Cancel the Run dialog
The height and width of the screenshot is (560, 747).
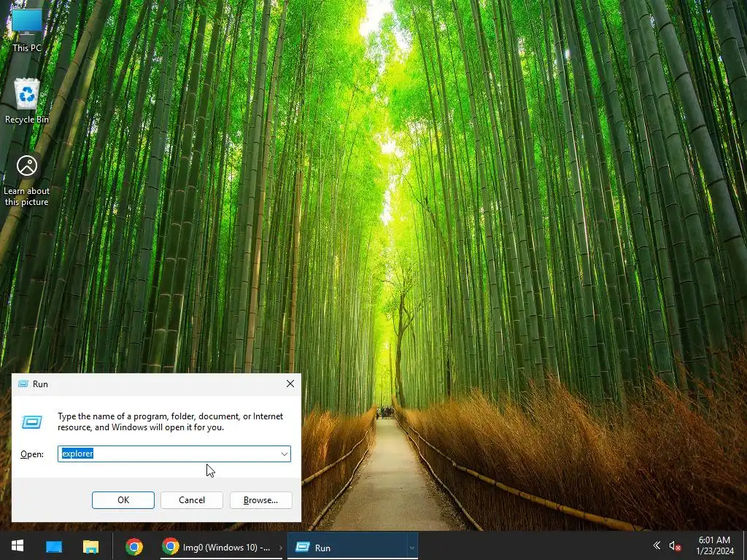pos(192,500)
